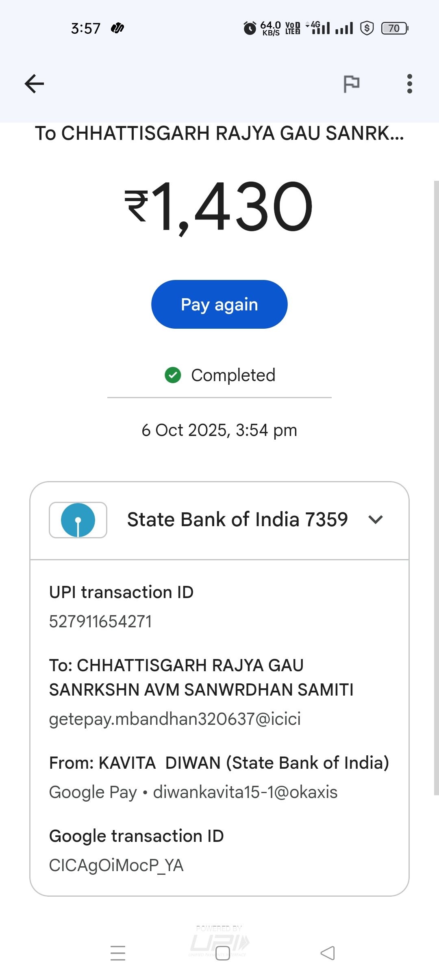Tap the ₹1,430 payment amount
The height and width of the screenshot is (980, 439).
tap(219, 206)
